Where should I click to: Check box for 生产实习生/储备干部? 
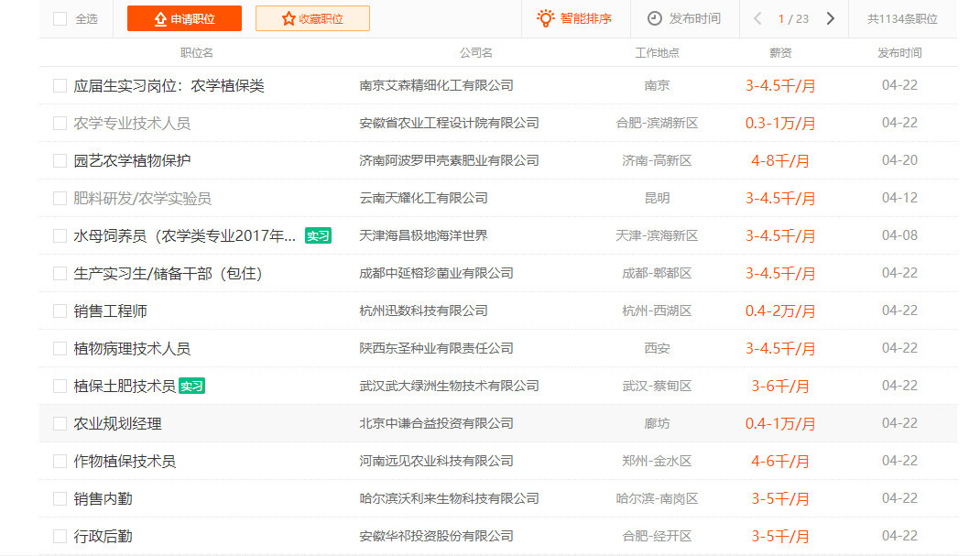[x=60, y=273]
